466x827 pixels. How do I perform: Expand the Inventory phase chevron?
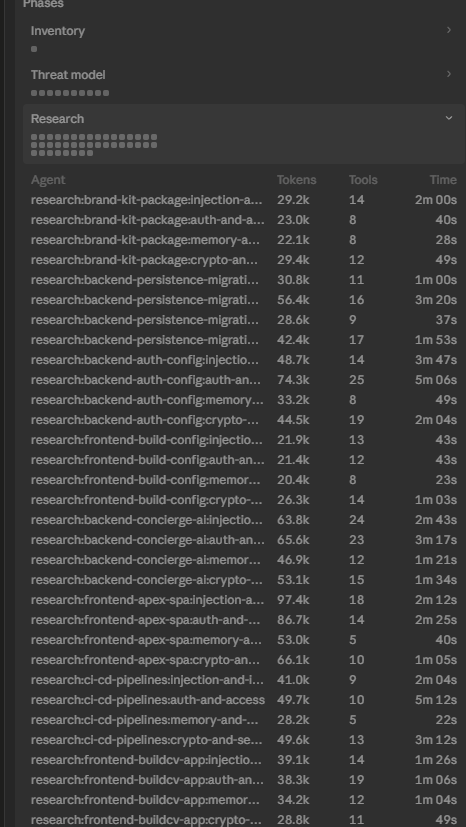449,30
